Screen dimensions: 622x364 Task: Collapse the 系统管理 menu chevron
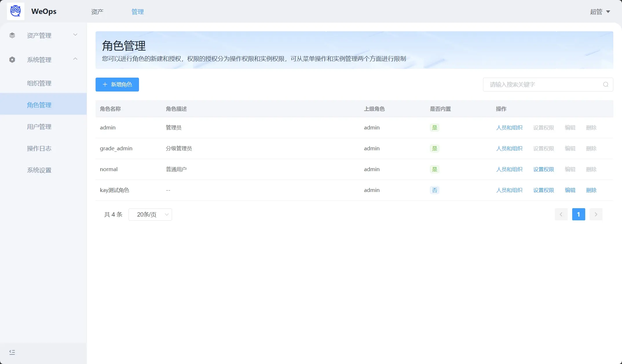[75, 59]
